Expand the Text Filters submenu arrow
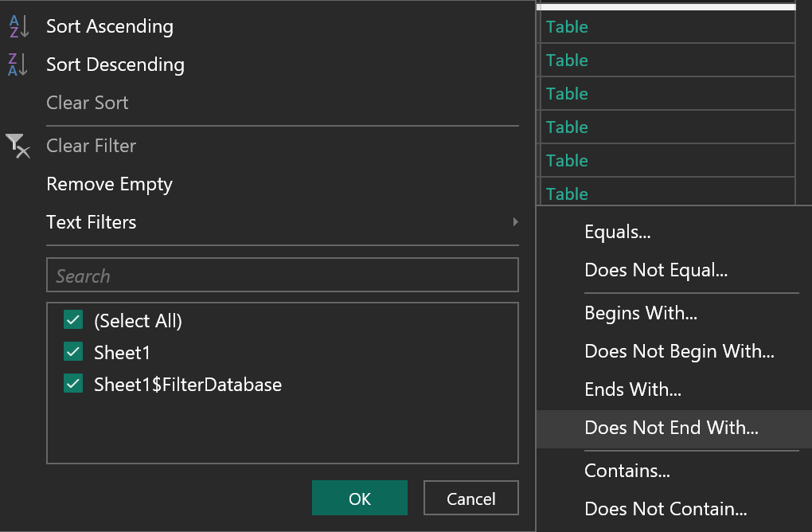Image resolution: width=812 pixels, height=532 pixels. pyautogui.click(x=515, y=222)
